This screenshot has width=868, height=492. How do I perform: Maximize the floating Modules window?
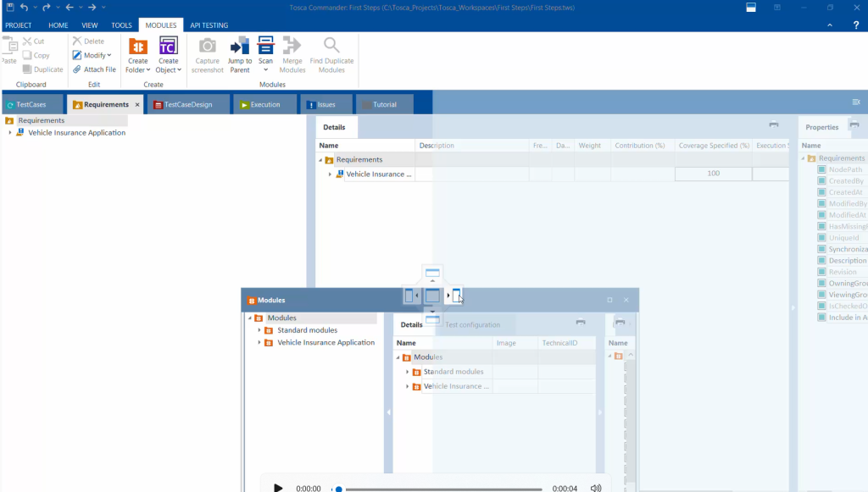point(609,300)
